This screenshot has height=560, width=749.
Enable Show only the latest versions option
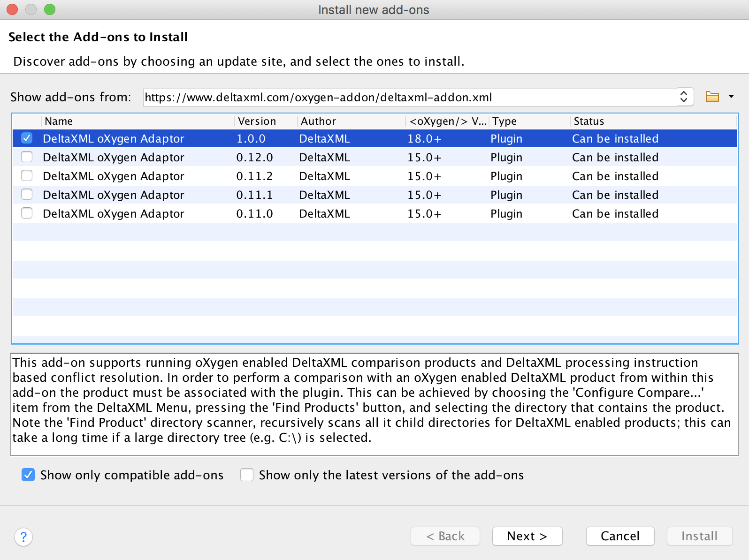(247, 475)
